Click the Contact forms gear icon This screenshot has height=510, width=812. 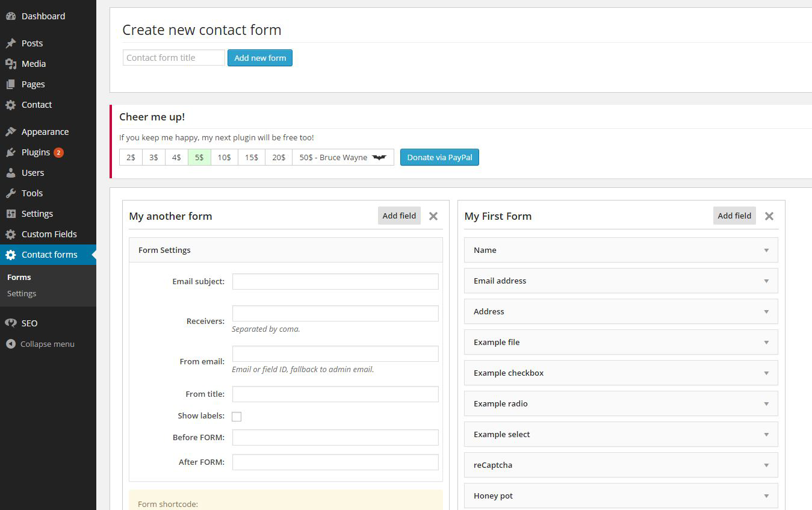[10, 255]
